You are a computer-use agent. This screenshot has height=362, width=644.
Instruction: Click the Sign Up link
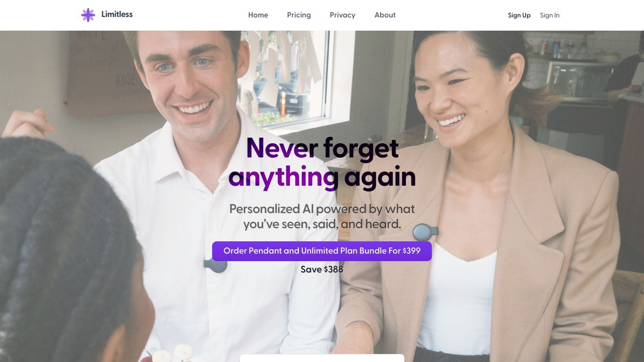pyautogui.click(x=519, y=16)
